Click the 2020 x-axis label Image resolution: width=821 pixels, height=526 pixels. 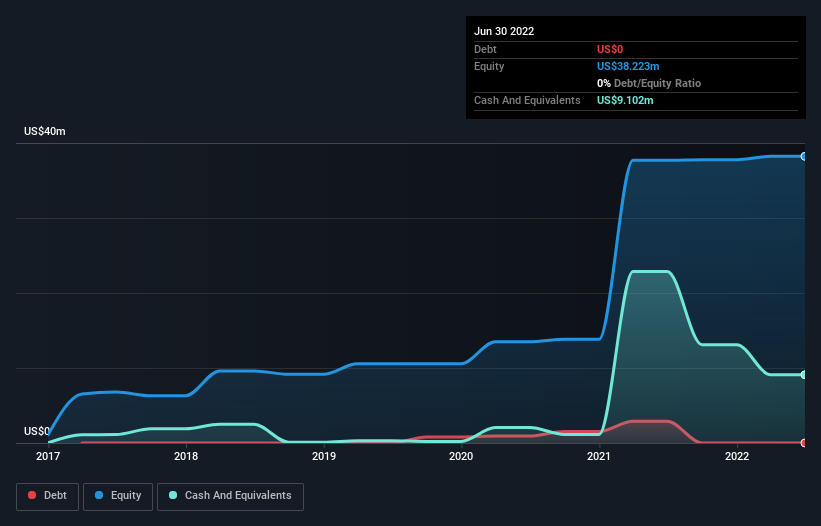461,456
